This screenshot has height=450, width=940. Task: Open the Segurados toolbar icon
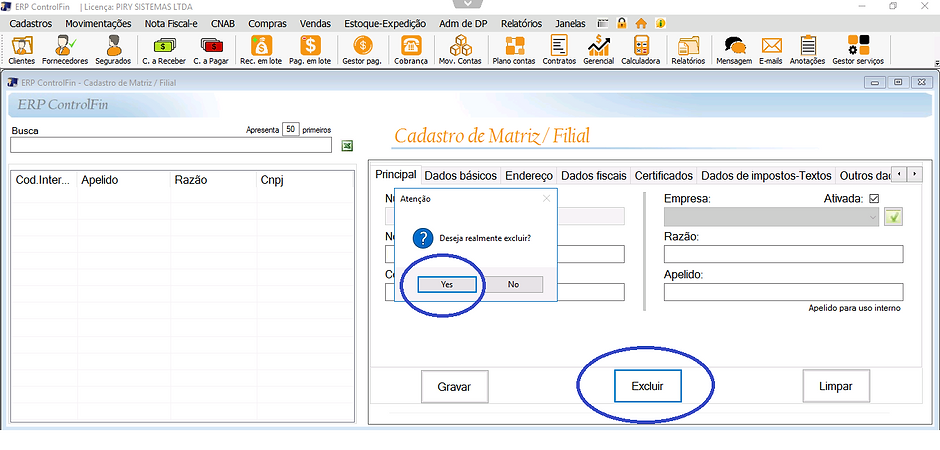(x=113, y=50)
